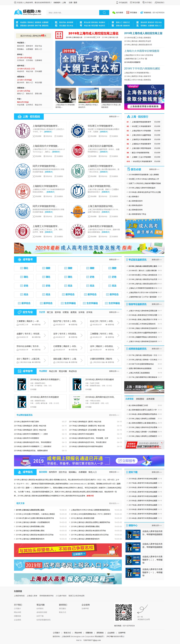The height and width of the screenshot is (644, 180).
Task: Expand 查看全部 beside 新生必读
Action: coord(154,169)
